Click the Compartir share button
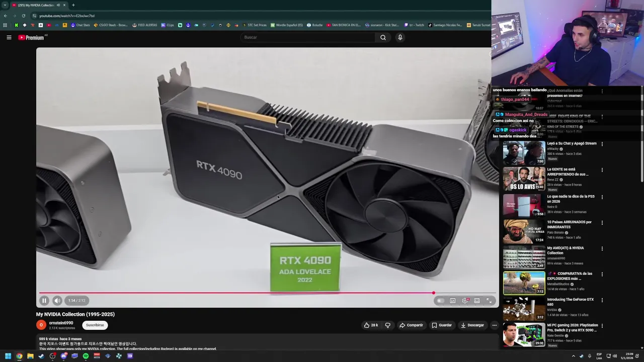The height and width of the screenshot is (362, 644). 411,325
